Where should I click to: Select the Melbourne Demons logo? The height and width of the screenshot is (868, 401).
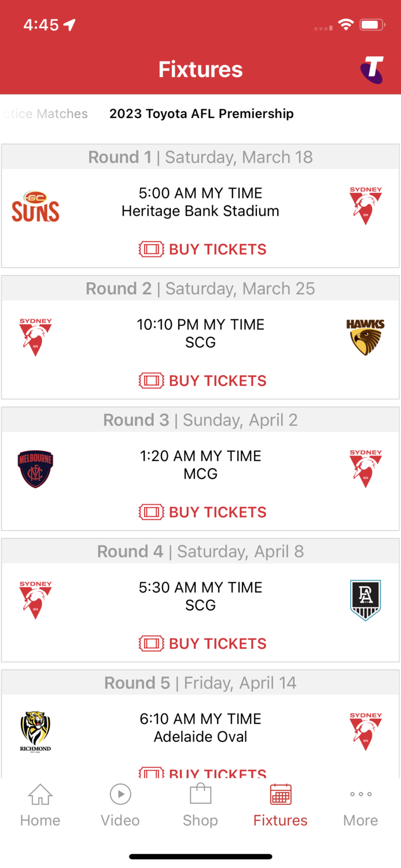point(35,468)
